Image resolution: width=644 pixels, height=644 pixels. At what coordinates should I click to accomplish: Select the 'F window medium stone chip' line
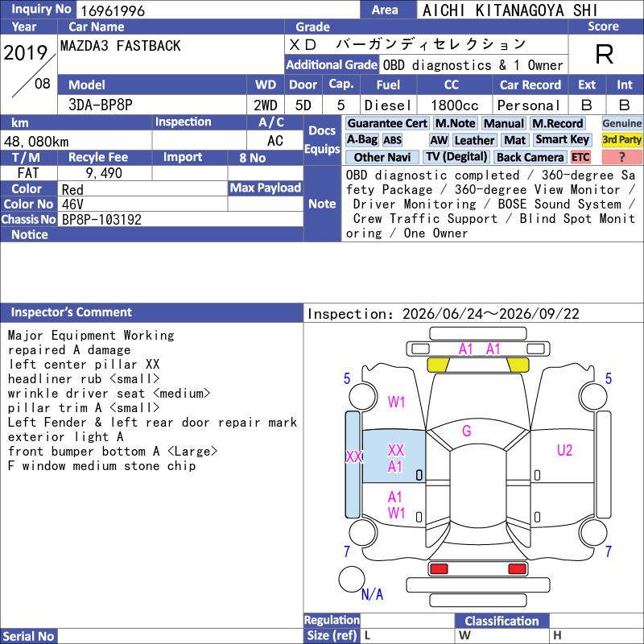click(101, 466)
